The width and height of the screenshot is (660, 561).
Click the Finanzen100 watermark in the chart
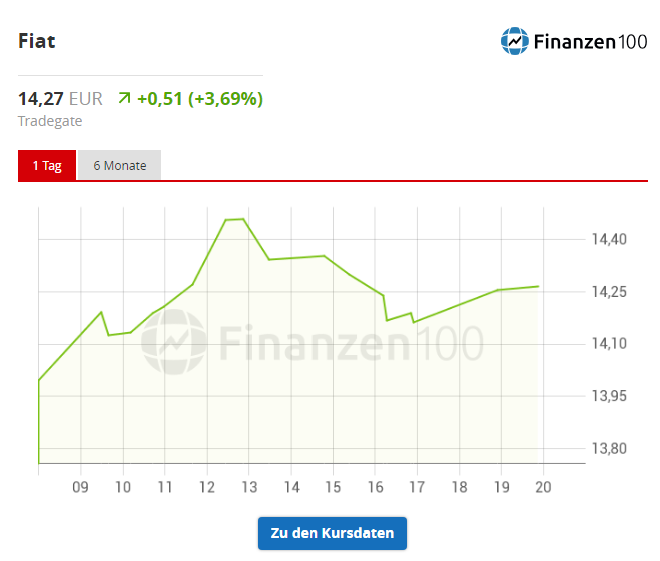click(312, 343)
